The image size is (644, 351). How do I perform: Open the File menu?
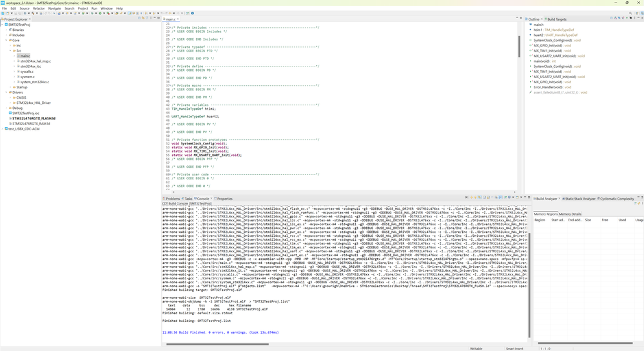pyautogui.click(x=5, y=8)
